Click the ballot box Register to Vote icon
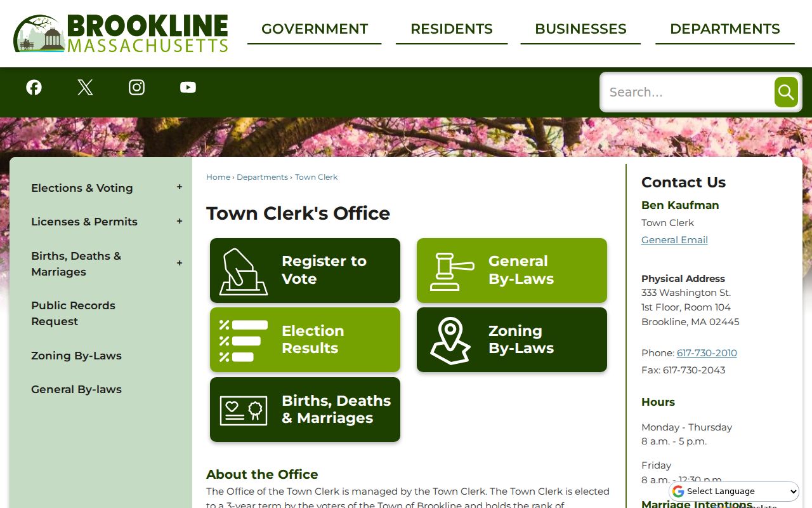812x508 pixels. coord(244,271)
